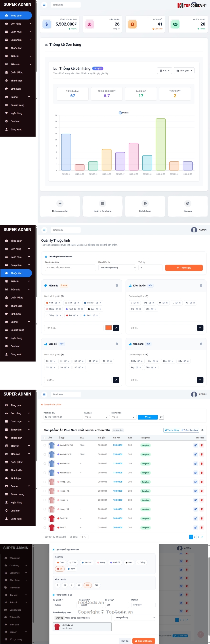Expand Sản phẩm in Quản lý Thuộc tính screen sidebar
This screenshot has height=644, width=210.
click(18, 265)
